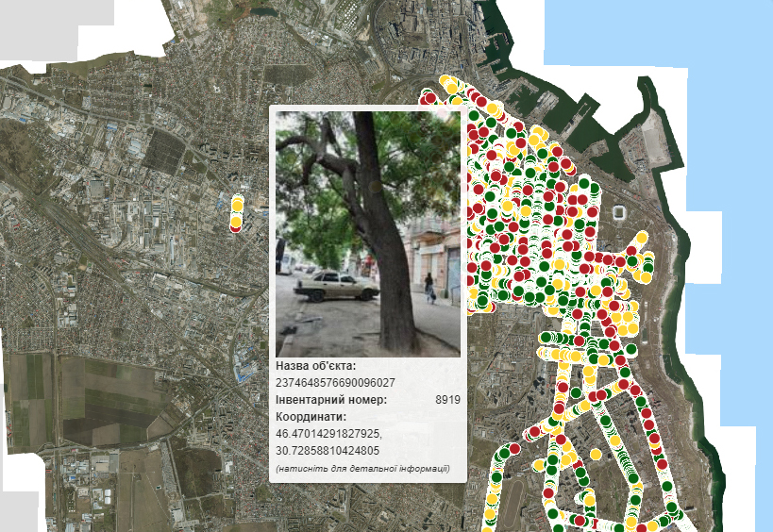Click the yellow marker at the eastern tip near the coast

pos(643,238)
